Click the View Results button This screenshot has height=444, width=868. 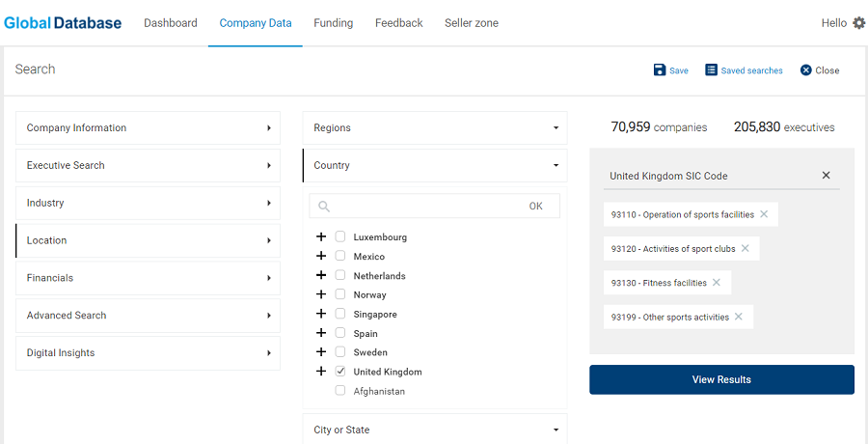(x=721, y=379)
